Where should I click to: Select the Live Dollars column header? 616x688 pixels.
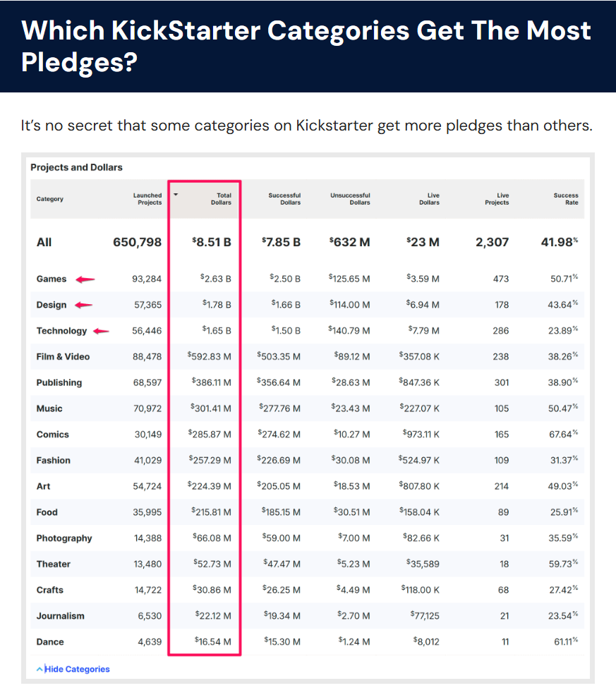[x=429, y=199]
